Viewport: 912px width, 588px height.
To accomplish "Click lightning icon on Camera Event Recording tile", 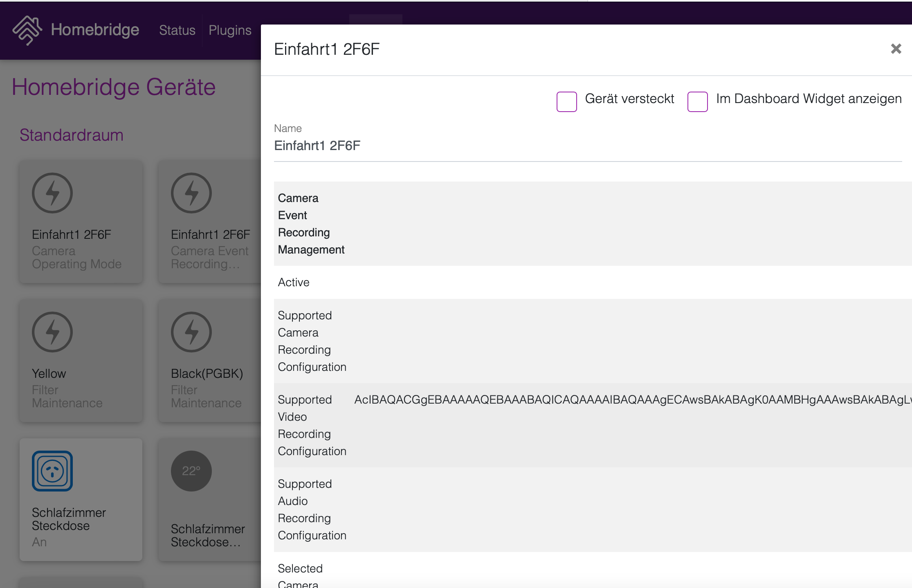I will click(x=191, y=193).
